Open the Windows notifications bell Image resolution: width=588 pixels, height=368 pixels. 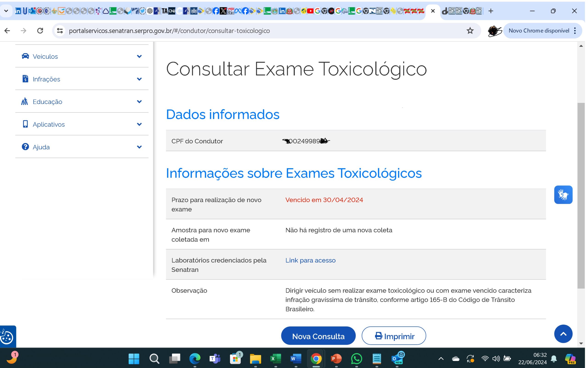point(554,359)
